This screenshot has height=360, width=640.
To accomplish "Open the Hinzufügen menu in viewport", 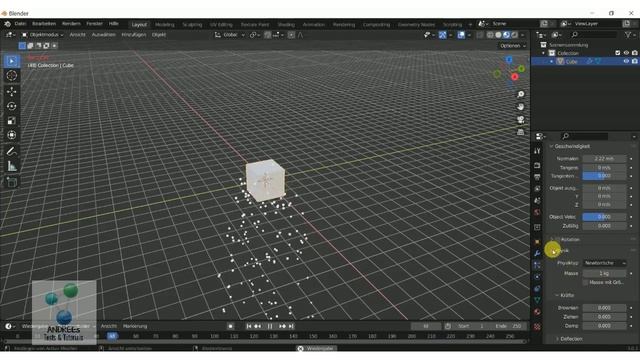I will (133, 35).
